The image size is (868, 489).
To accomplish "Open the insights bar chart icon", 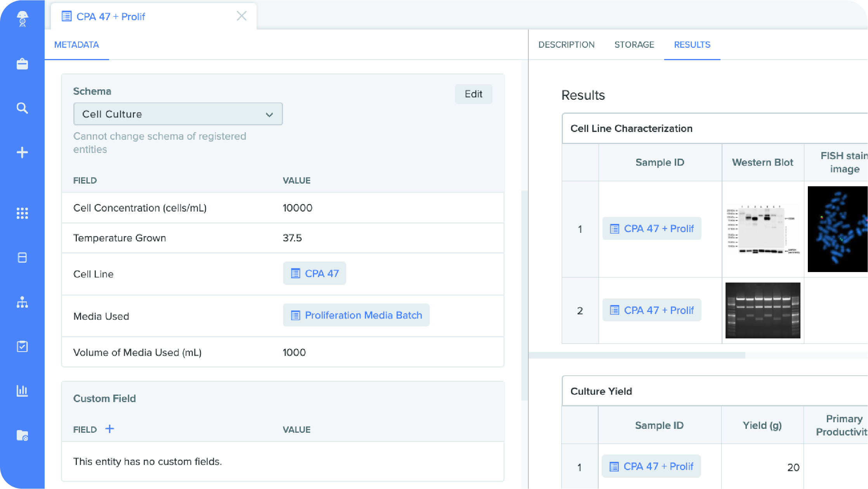I will pyautogui.click(x=22, y=390).
